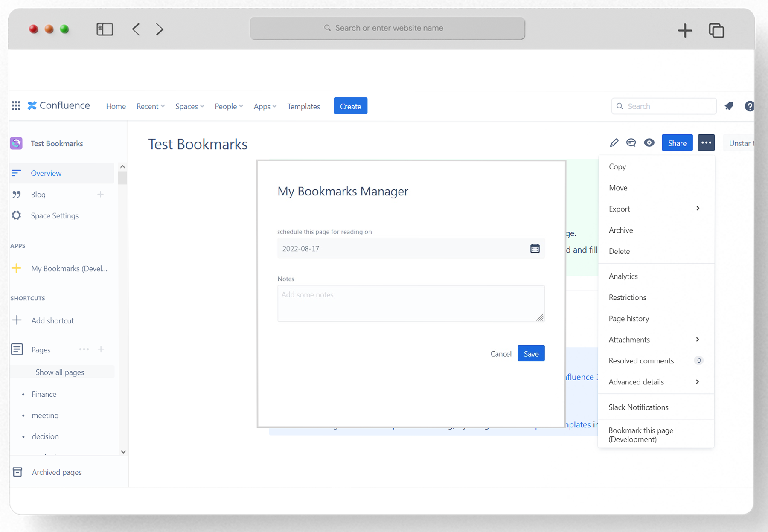
Task: Click the sidebar scroll up arrow
Action: [x=122, y=167]
